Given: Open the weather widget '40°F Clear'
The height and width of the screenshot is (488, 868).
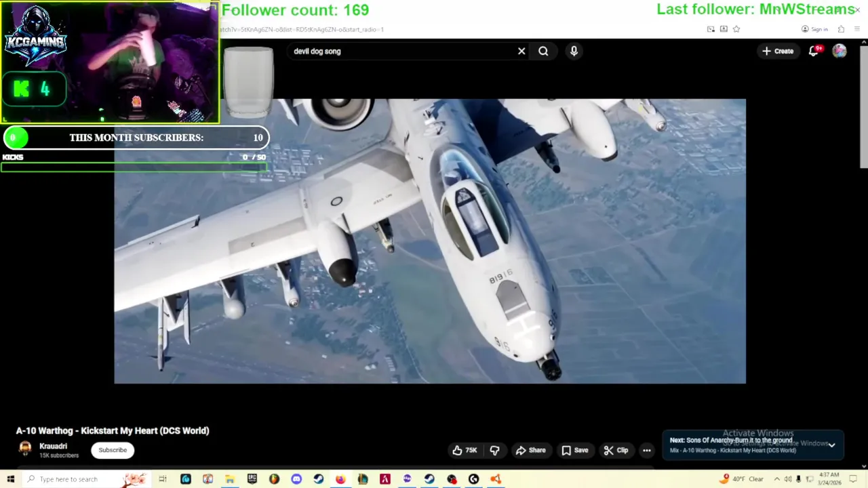Looking at the screenshot, I should click(x=743, y=479).
